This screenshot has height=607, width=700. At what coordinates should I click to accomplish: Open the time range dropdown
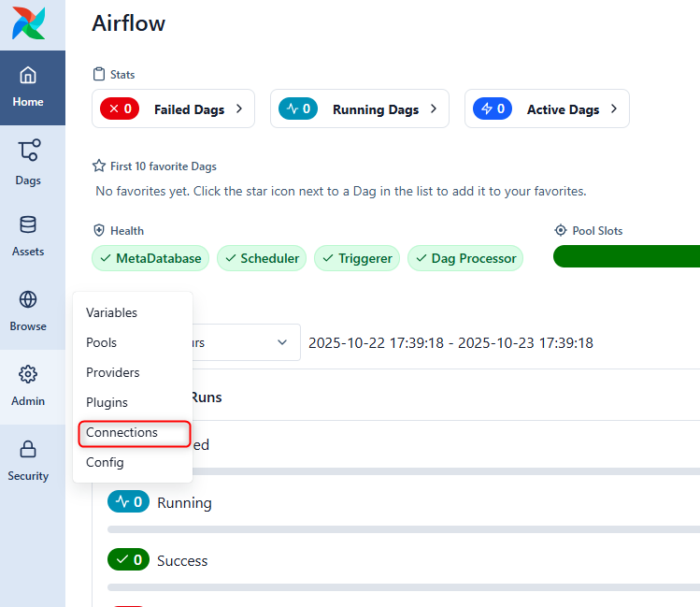[247, 342]
